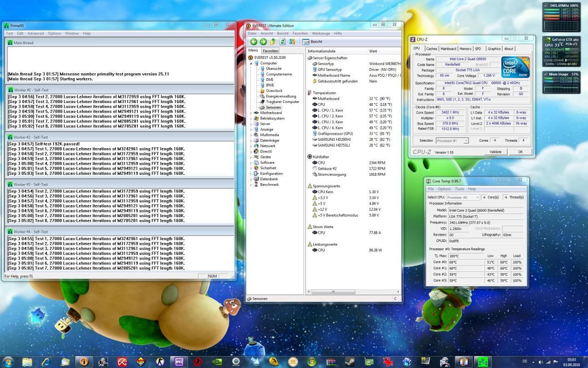Switch to the Memory tab in CPU-Z
The height and width of the screenshot is (368, 588).
click(465, 49)
